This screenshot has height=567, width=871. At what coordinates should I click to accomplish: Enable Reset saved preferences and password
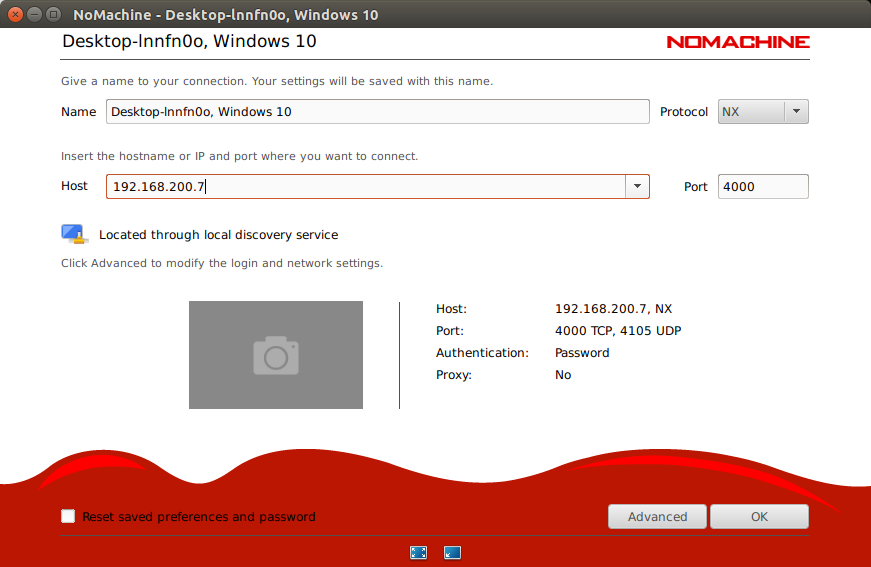(x=68, y=516)
